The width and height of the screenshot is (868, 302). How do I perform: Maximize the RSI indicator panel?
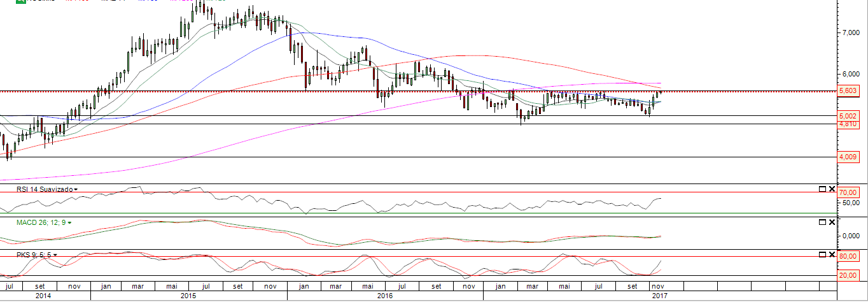[822, 189]
